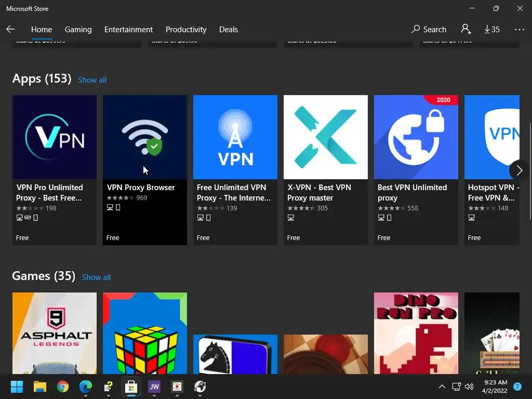
Task: Click Show all next to Games
Action: [x=96, y=277]
